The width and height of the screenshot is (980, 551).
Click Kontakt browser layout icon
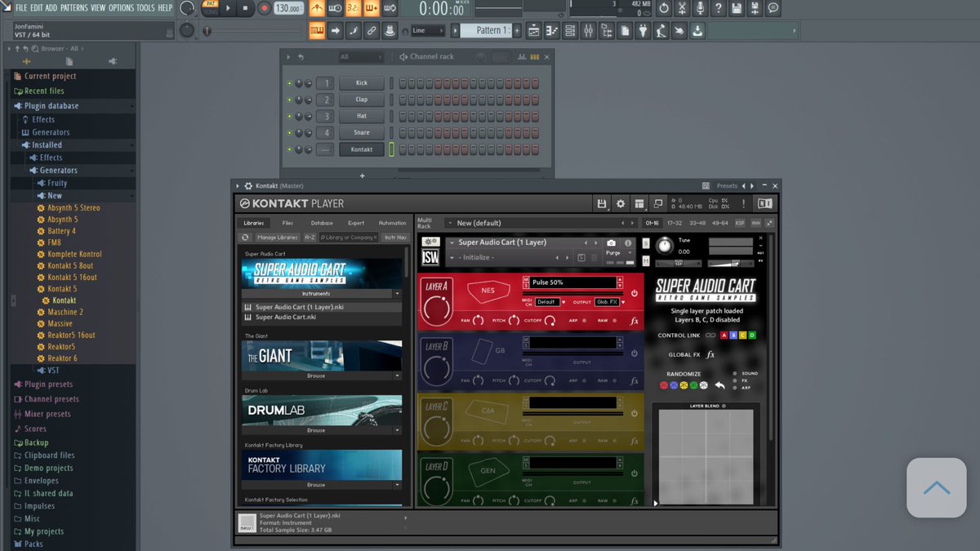pos(639,203)
